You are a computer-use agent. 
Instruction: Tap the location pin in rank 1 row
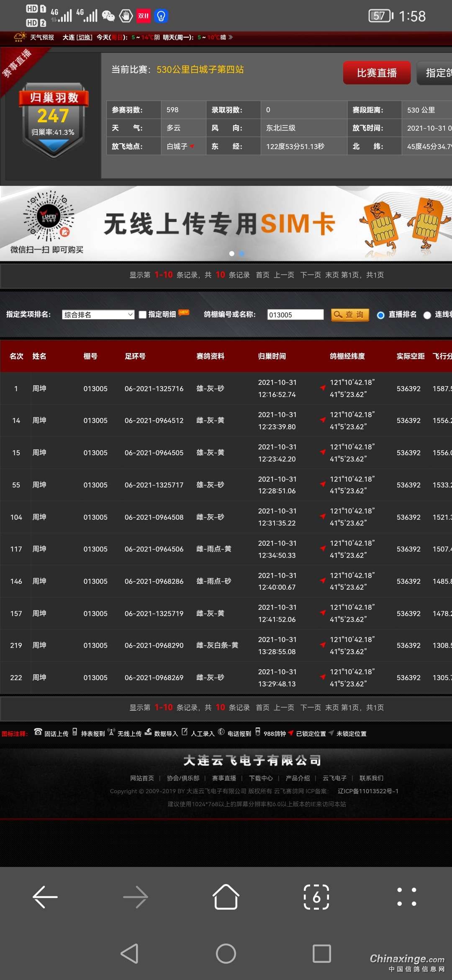323,388
